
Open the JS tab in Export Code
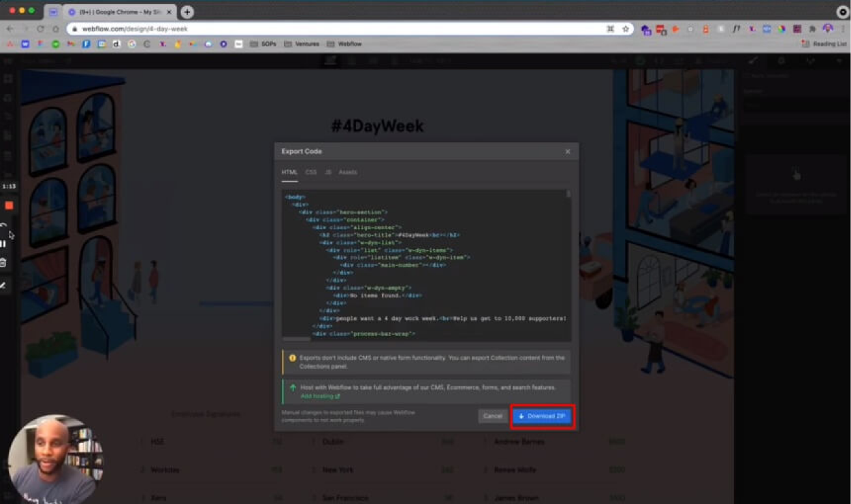pos(328,173)
